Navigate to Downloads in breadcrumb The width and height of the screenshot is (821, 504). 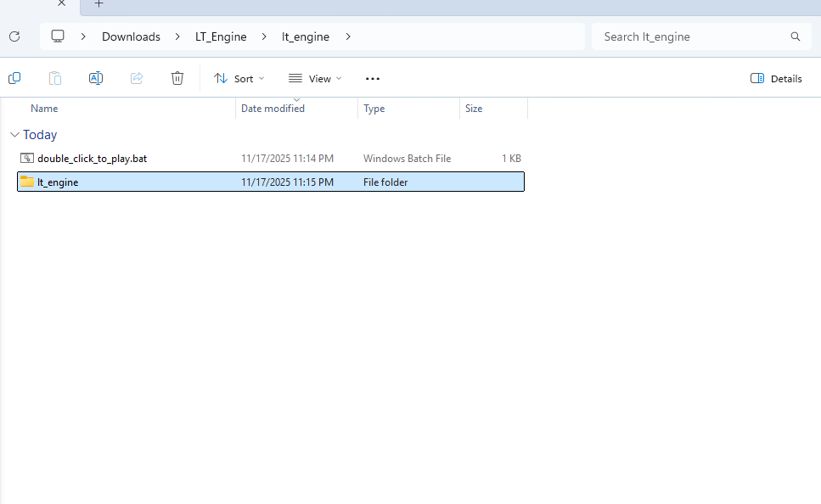point(131,36)
